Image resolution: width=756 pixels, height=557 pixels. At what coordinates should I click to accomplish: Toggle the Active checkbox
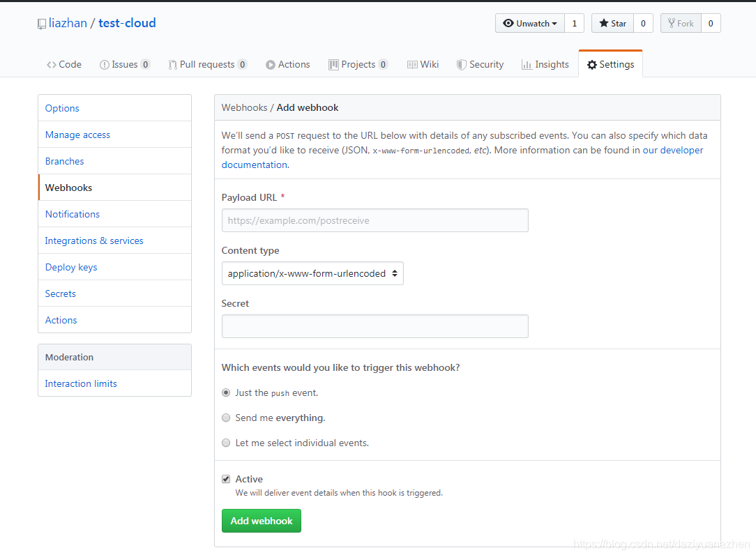coord(226,479)
